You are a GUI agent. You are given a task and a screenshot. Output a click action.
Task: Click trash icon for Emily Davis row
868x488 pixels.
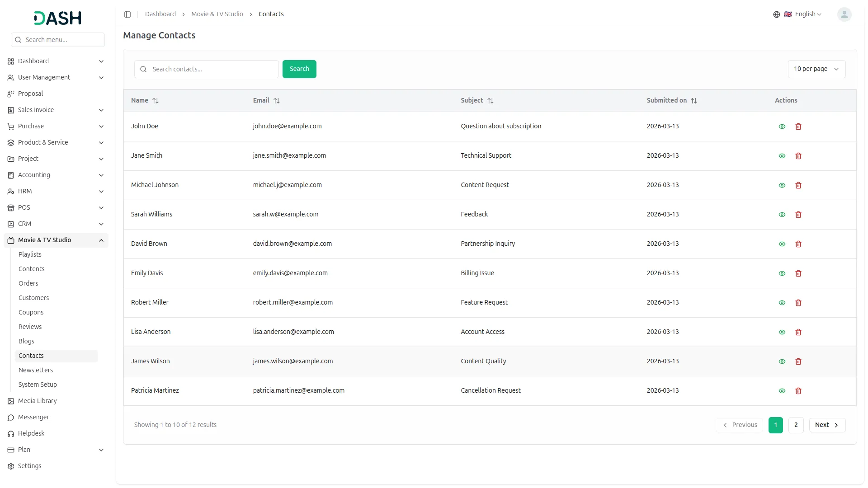[798, 273]
